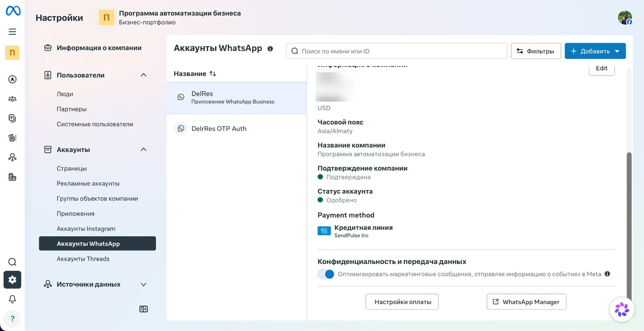Viewport: 644px width, 331px height.
Task: Click the collapse navigation panel icon
Action: click(144, 309)
